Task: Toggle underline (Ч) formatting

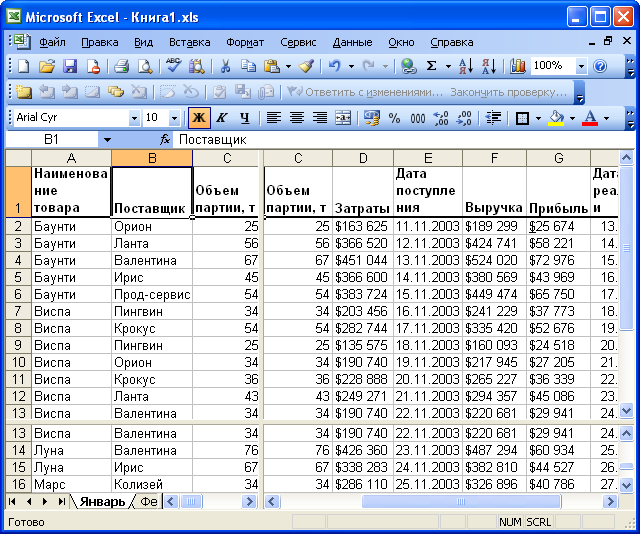Action: [x=245, y=118]
